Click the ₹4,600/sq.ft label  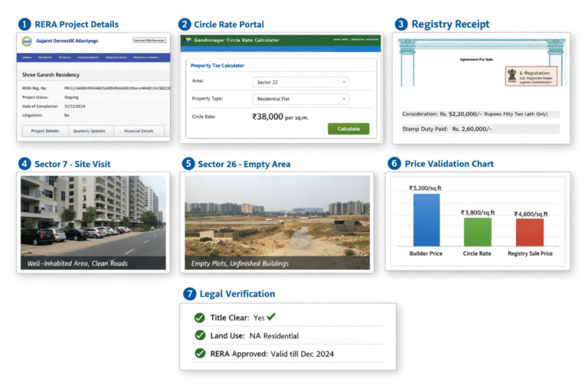coord(531,214)
